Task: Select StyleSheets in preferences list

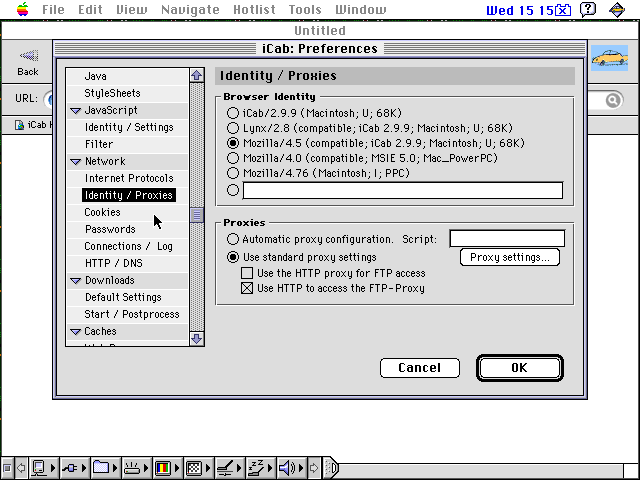Action: point(112,93)
